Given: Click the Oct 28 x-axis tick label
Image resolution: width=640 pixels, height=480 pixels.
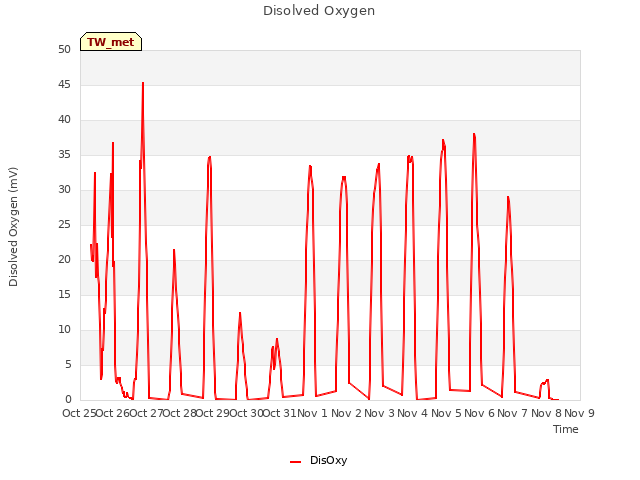Looking at the screenshot, I should tap(180, 413).
